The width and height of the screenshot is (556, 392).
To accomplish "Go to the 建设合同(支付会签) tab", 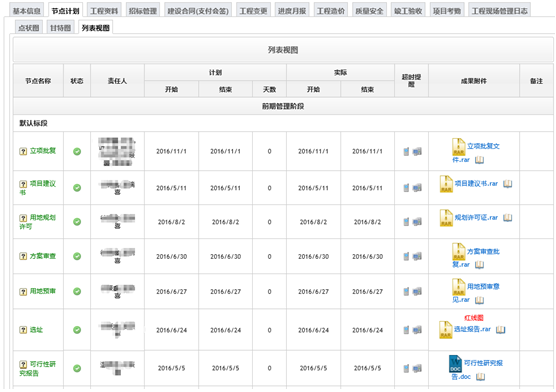I will pyautogui.click(x=198, y=11).
